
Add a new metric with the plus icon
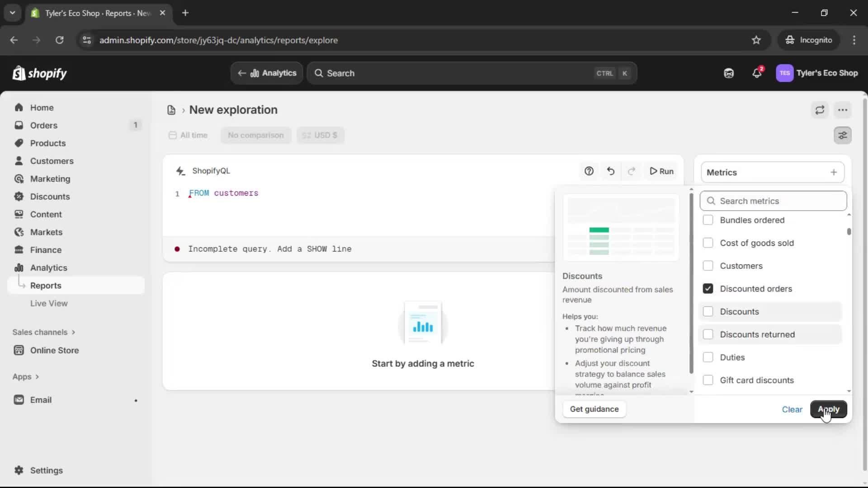pos(834,172)
